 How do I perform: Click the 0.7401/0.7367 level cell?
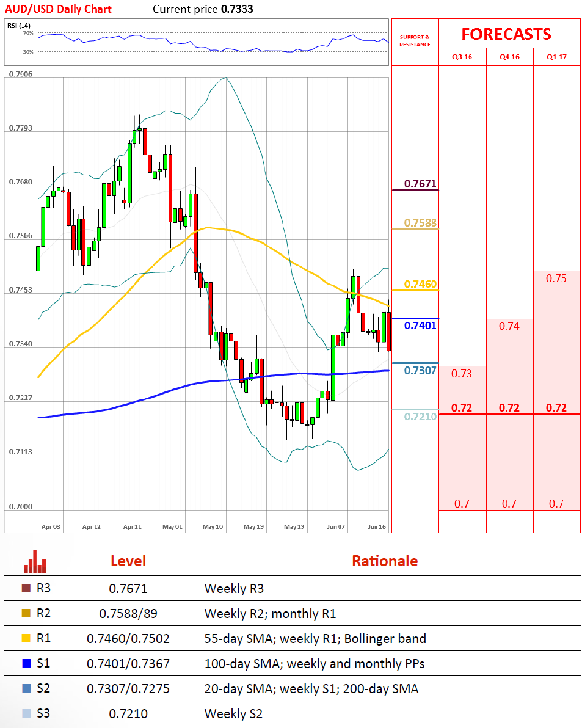[128, 664]
